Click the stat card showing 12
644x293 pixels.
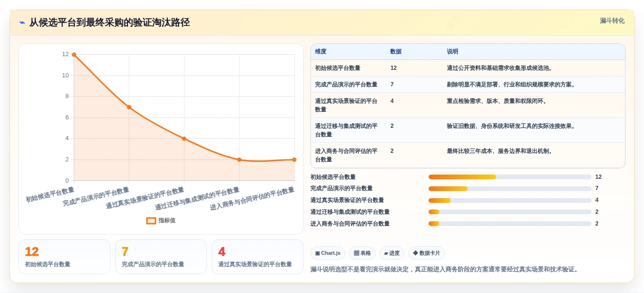tap(64, 257)
